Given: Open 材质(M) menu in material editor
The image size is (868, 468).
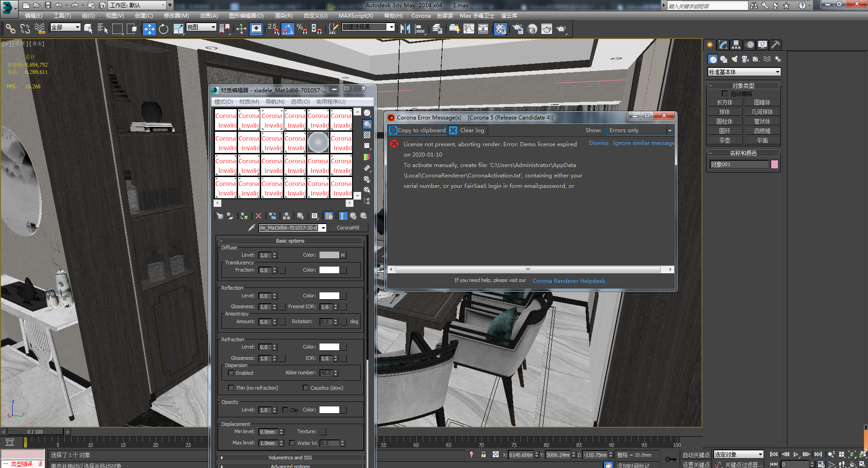Looking at the screenshot, I should coord(249,102).
